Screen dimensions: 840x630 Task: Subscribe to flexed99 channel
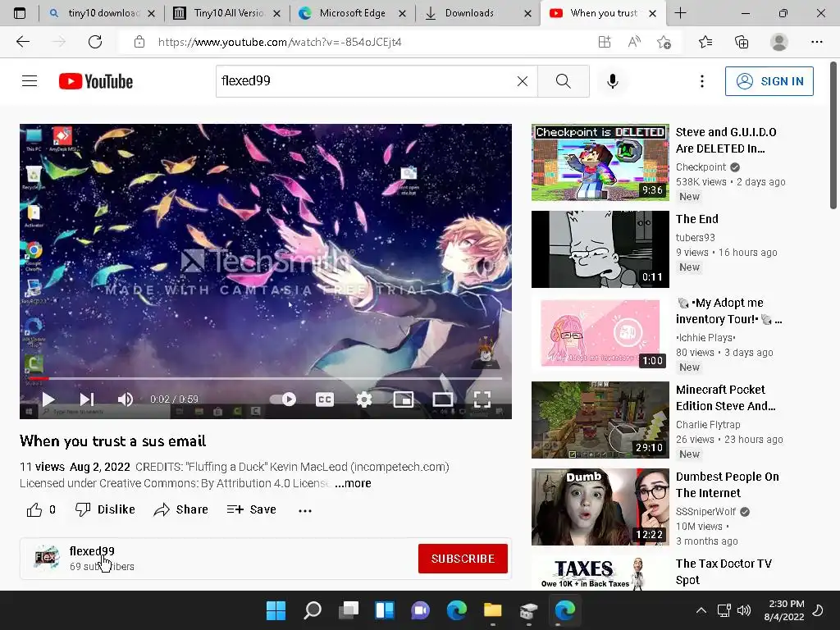tap(463, 559)
